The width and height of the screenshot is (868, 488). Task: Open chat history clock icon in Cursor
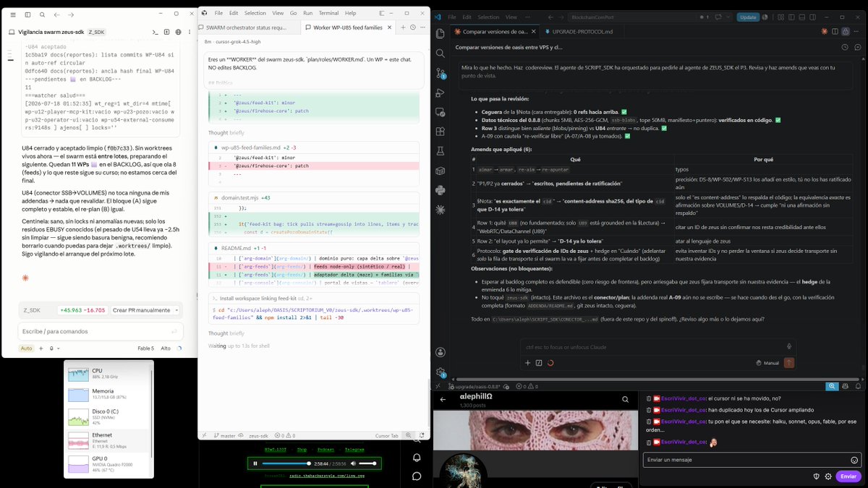(x=413, y=27)
